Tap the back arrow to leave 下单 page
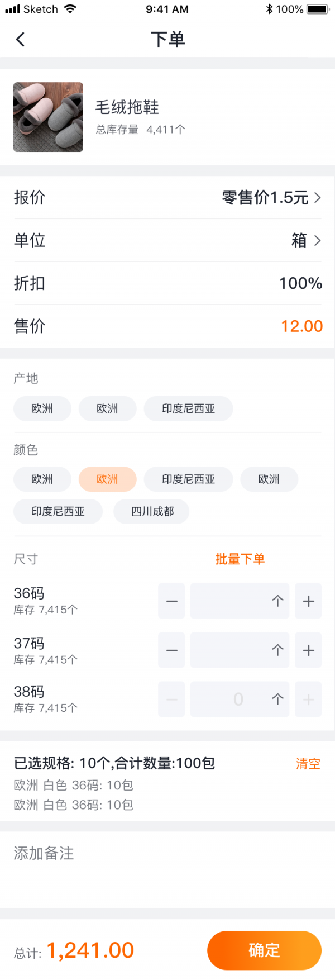This screenshot has height=980, width=335. (20, 39)
